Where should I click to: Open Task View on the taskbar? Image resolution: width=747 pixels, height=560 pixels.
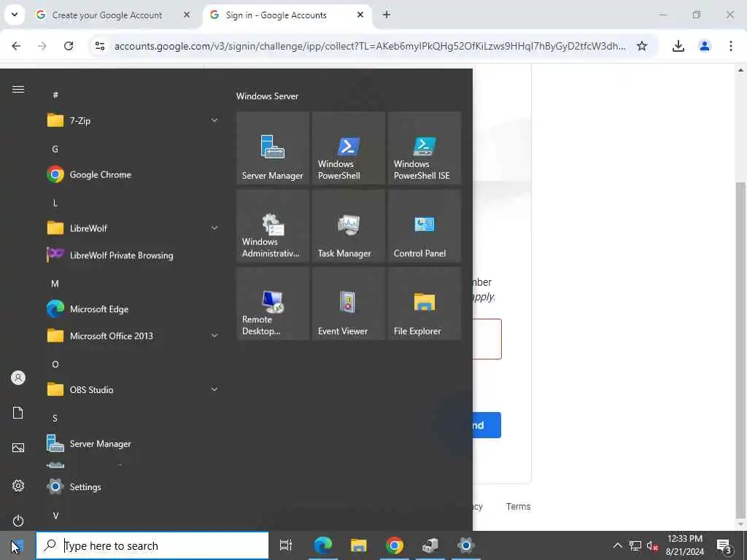point(285,545)
